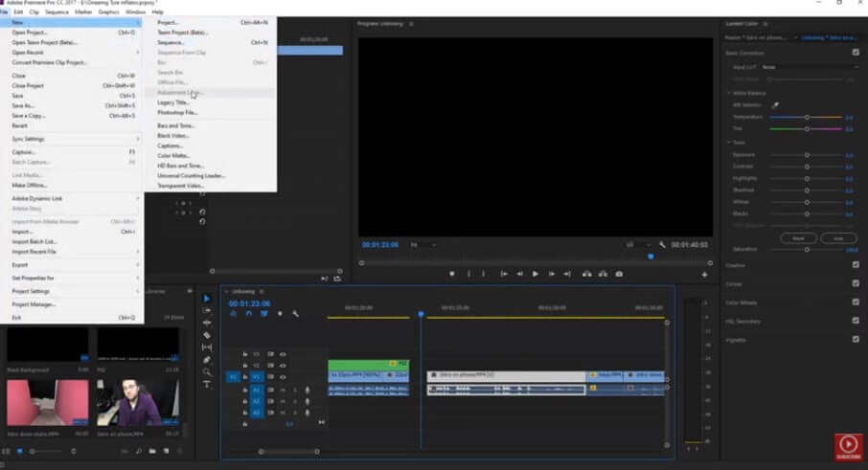Open timeline wrench display settings
Viewport: 868px width, 470px height.
[296, 314]
